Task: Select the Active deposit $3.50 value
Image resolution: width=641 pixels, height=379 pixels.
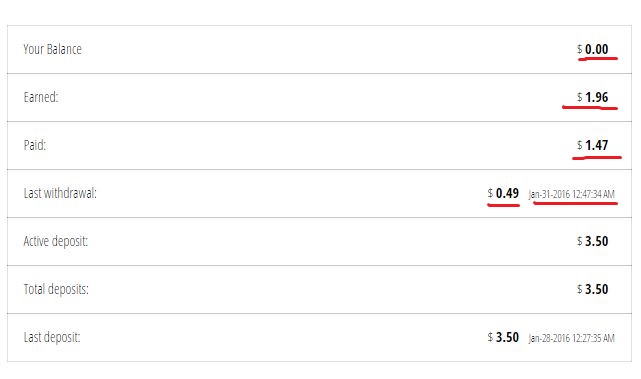Action: [x=593, y=241]
